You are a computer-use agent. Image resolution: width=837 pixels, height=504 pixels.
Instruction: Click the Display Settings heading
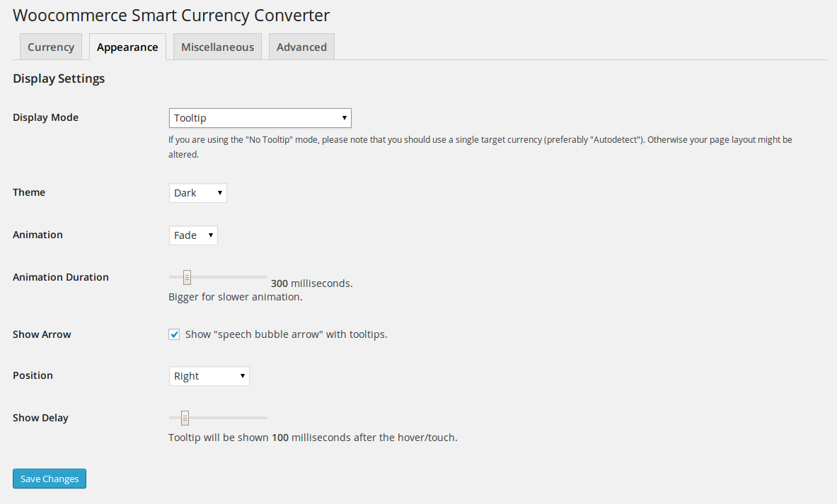click(x=59, y=78)
